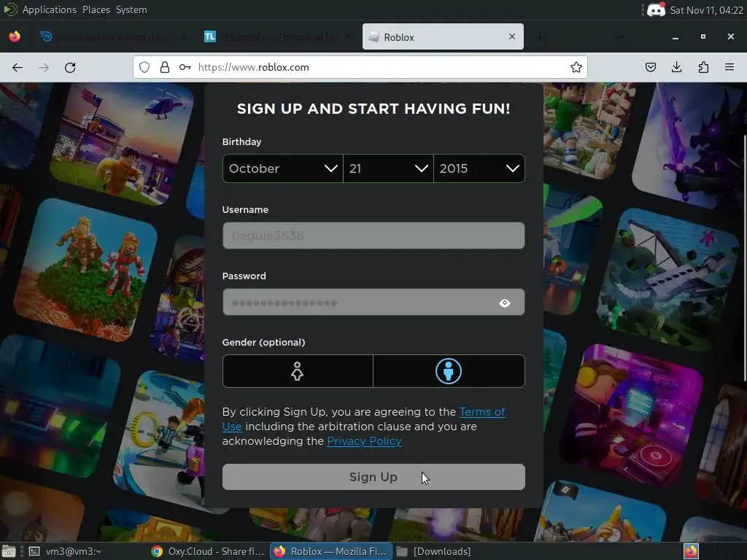
Task: Open the Terms of Use link
Action: coord(482,412)
